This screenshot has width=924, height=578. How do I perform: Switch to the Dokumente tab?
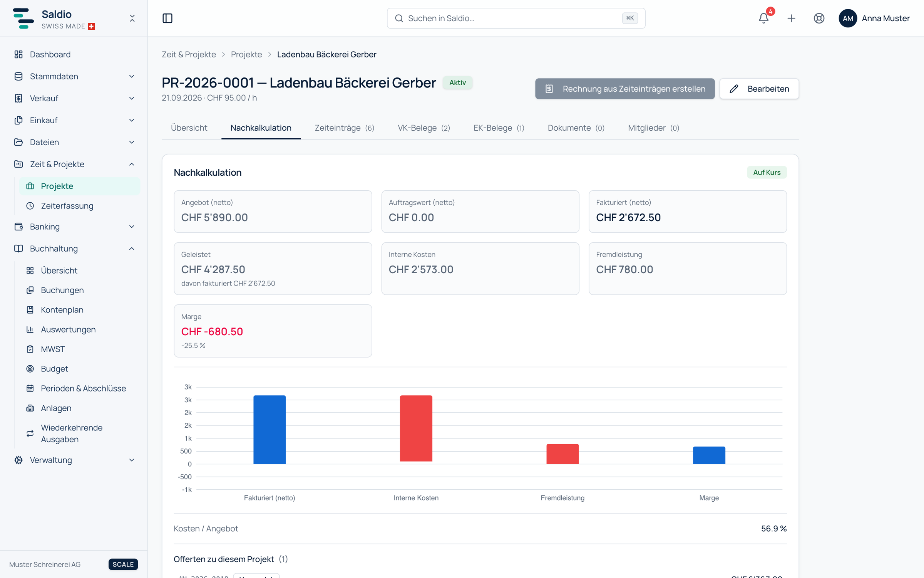click(x=576, y=128)
